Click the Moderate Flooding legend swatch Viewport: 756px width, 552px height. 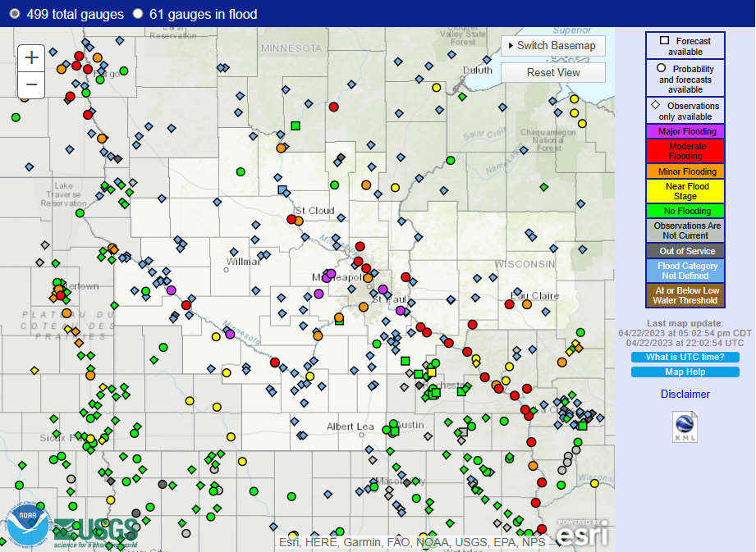(685, 151)
